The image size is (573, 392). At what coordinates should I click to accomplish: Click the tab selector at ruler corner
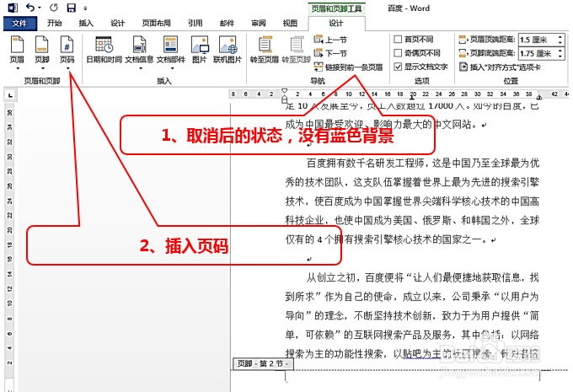(10, 95)
